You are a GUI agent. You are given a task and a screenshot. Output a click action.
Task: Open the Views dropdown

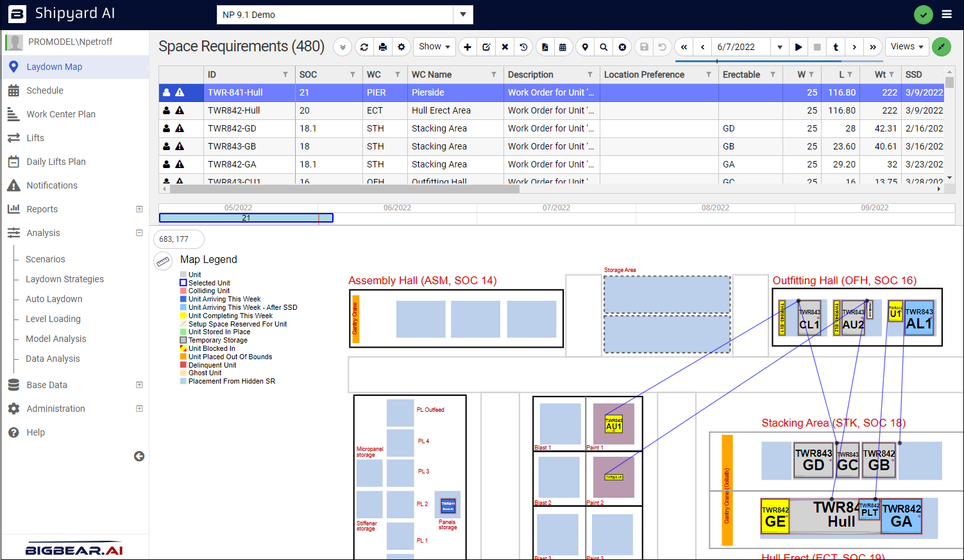(x=907, y=47)
